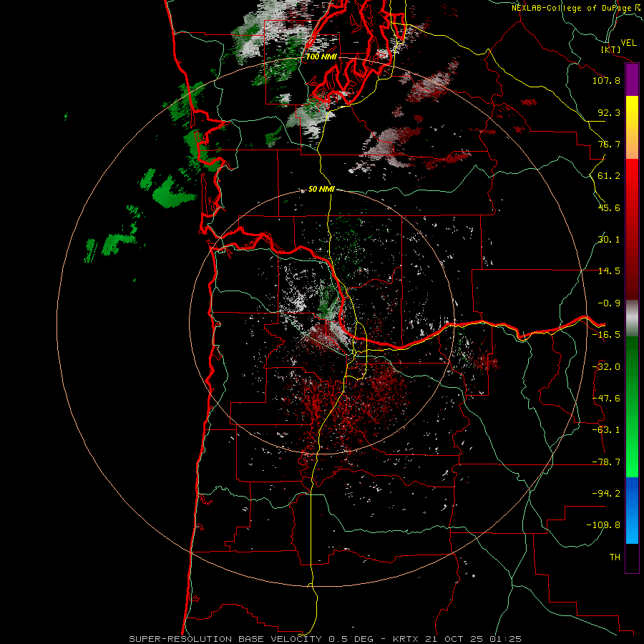Pick the red segment of the color bar
This screenshot has width=644, height=644.
632,229
